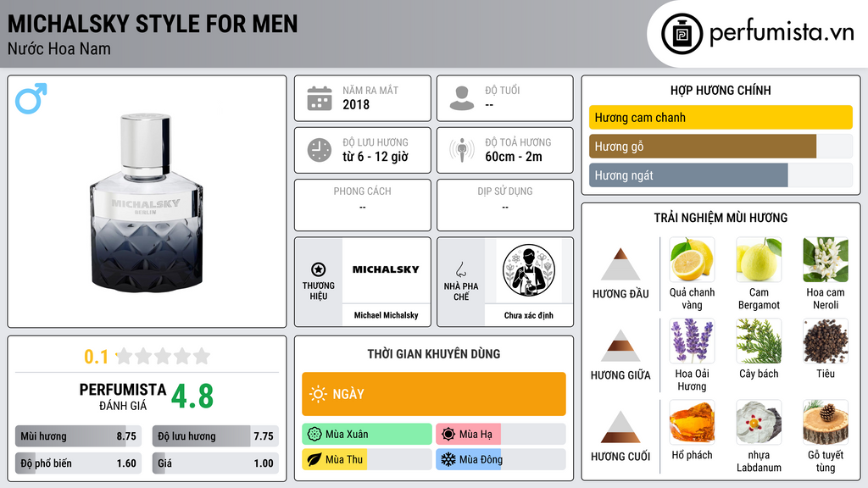Click the release year 2018 value
This screenshot has width=868, height=488.
[x=356, y=104]
